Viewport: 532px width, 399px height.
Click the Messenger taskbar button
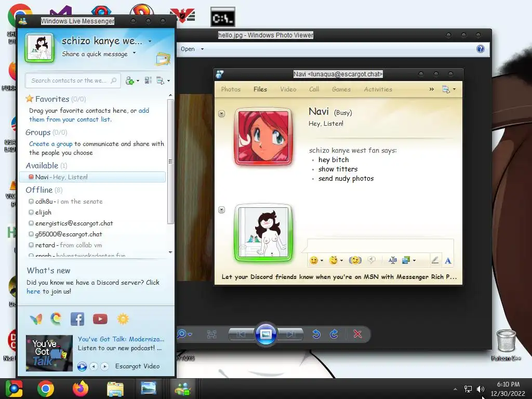183,389
